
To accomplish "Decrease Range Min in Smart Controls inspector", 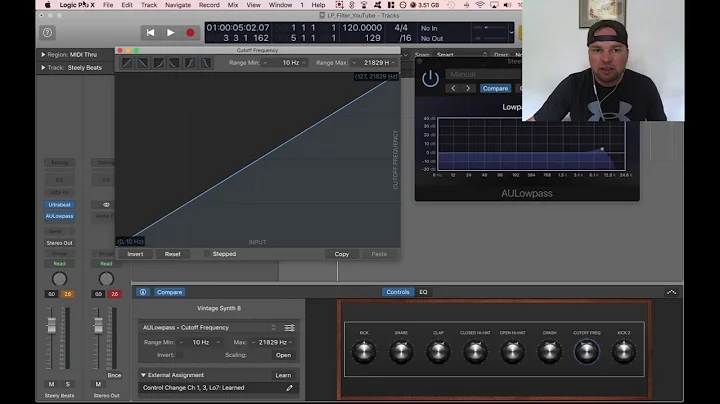I will 181,342.
